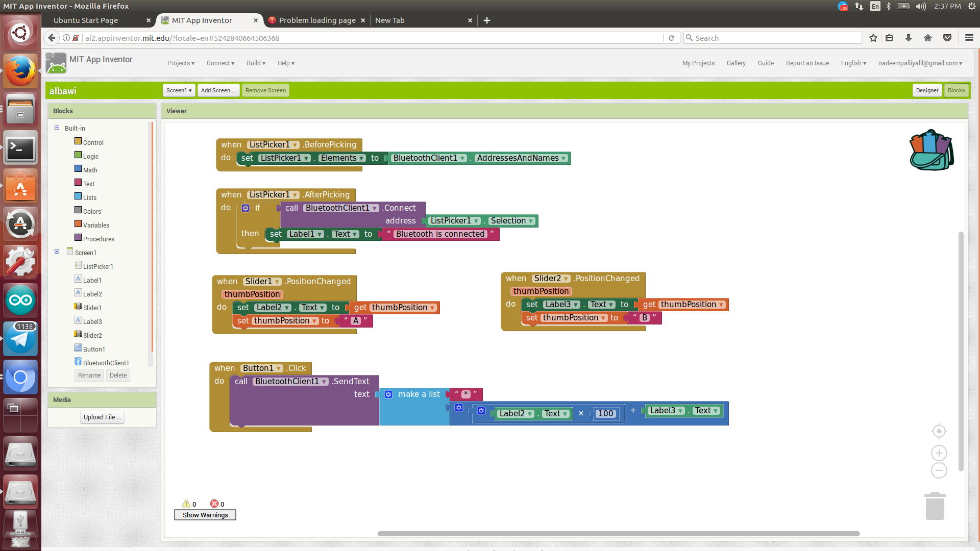Click the viewer horizontal scrollbar
Viewport: 980px width, 551px height.
coord(619,534)
